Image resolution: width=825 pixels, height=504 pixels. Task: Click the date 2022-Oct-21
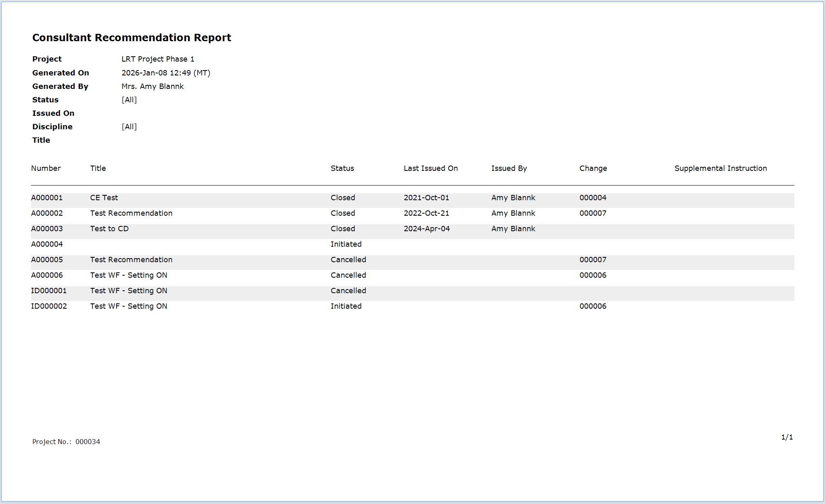(x=427, y=213)
